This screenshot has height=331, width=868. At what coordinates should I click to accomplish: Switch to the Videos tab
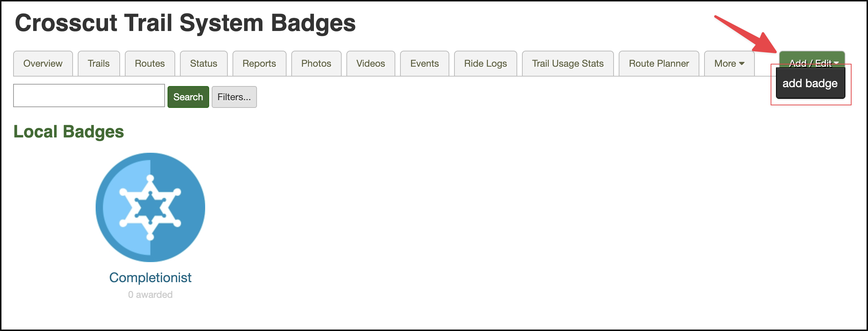point(370,63)
